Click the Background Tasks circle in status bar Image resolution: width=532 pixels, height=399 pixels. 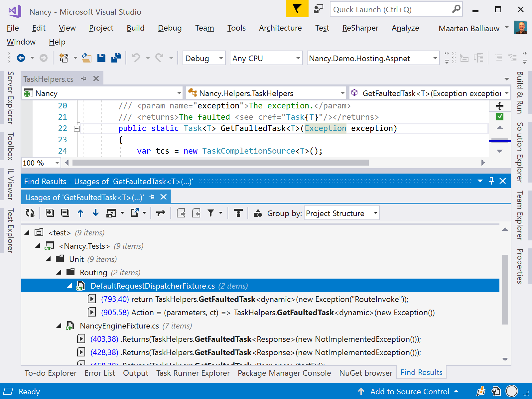512,391
